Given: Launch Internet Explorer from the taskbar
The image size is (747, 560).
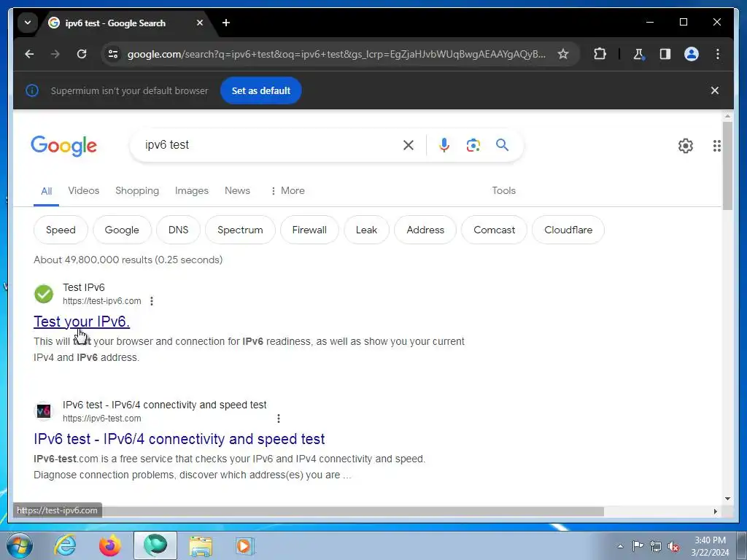Looking at the screenshot, I should 65,545.
